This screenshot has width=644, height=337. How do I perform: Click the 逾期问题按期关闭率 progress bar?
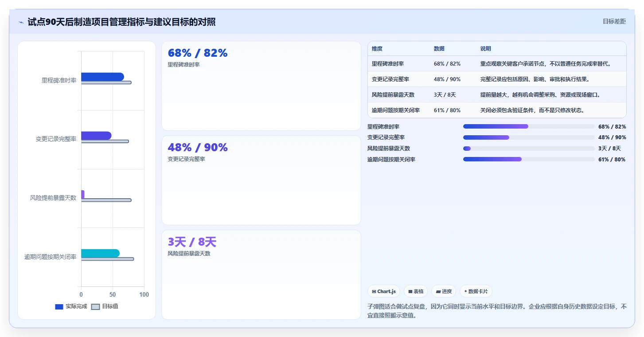(x=529, y=159)
